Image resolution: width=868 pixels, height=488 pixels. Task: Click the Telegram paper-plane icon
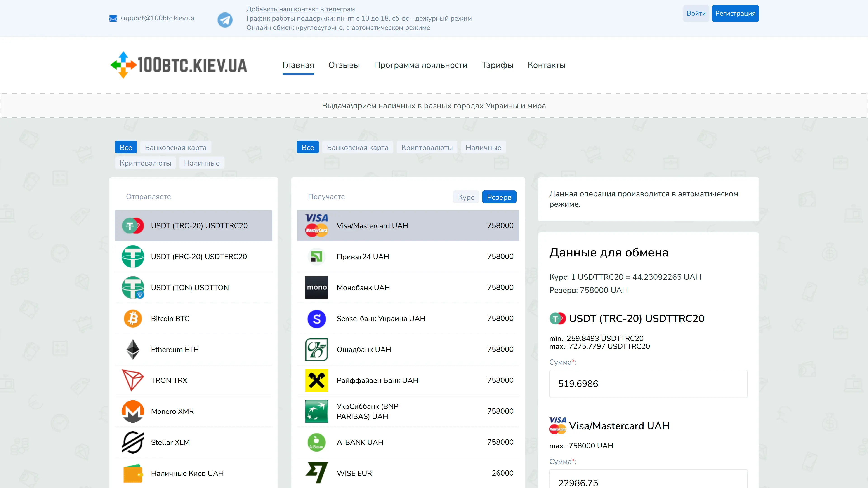tap(225, 19)
